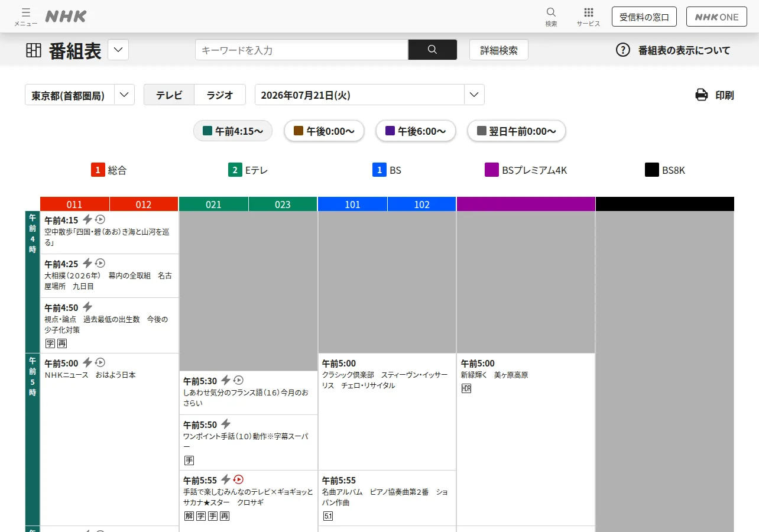Image resolution: width=759 pixels, height=532 pixels.
Task: Click the play-circle icon for 午前5:30 フランス語
Action: click(239, 380)
